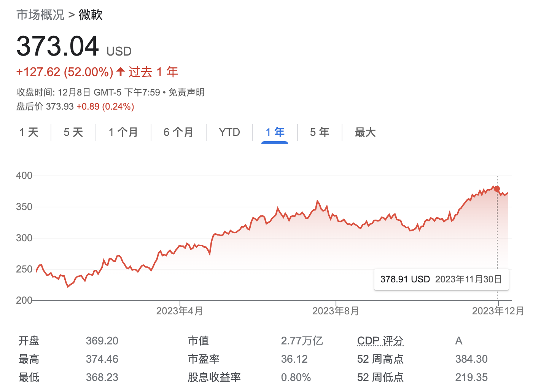Click the 股息收益率 label

click(214, 377)
